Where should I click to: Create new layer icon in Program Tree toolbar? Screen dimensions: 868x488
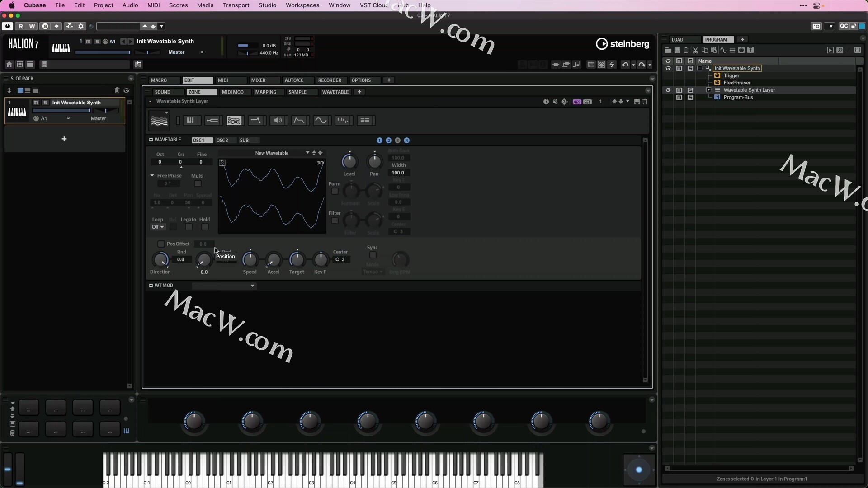click(x=732, y=50)
